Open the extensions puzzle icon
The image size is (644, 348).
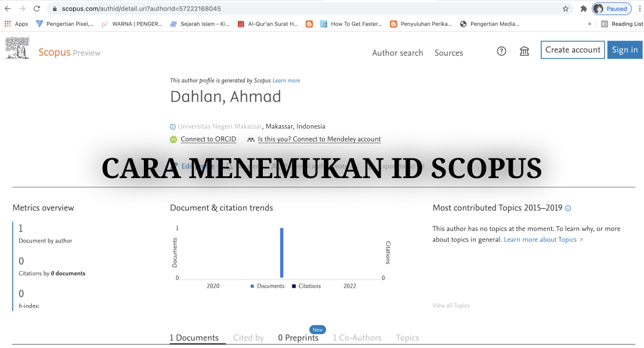tap(584, 9)
